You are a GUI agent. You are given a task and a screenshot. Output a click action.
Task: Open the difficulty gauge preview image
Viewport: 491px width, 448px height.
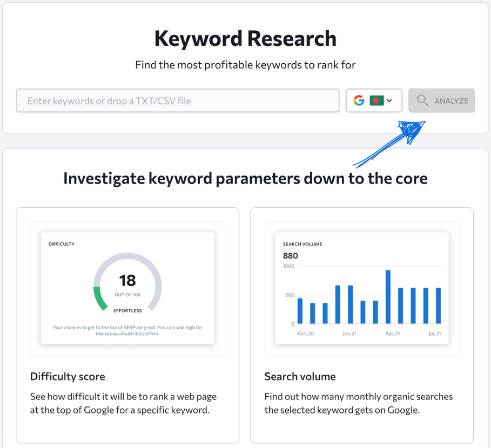coord(127,288)
